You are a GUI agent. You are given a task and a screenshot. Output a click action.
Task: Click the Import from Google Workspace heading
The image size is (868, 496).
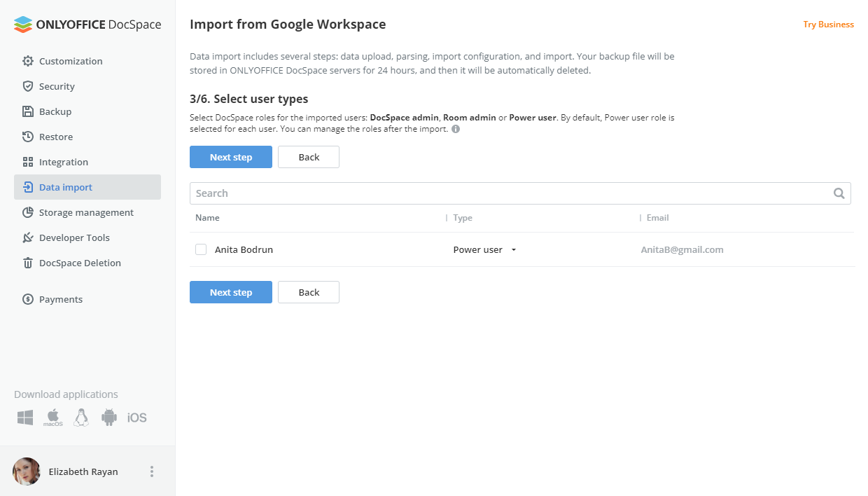(288, 25)
